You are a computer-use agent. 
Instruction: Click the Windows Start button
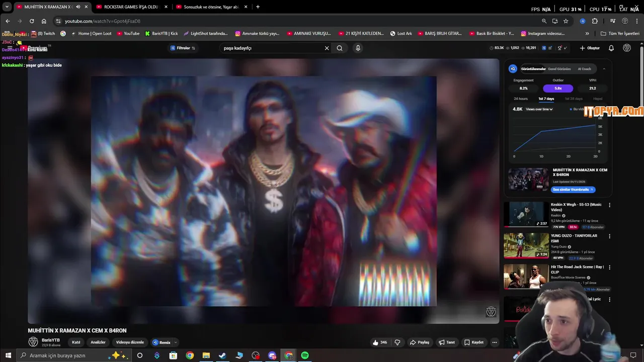[8, 355]
